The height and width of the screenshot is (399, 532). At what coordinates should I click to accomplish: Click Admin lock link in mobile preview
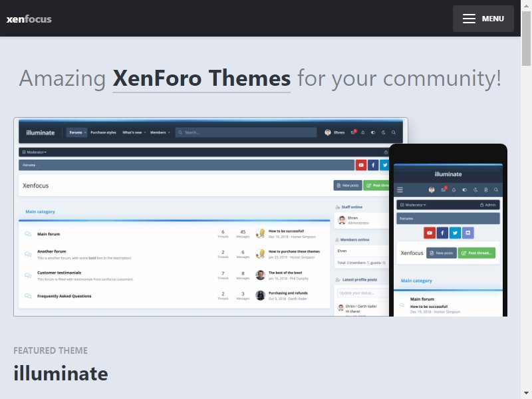(488, 205)
